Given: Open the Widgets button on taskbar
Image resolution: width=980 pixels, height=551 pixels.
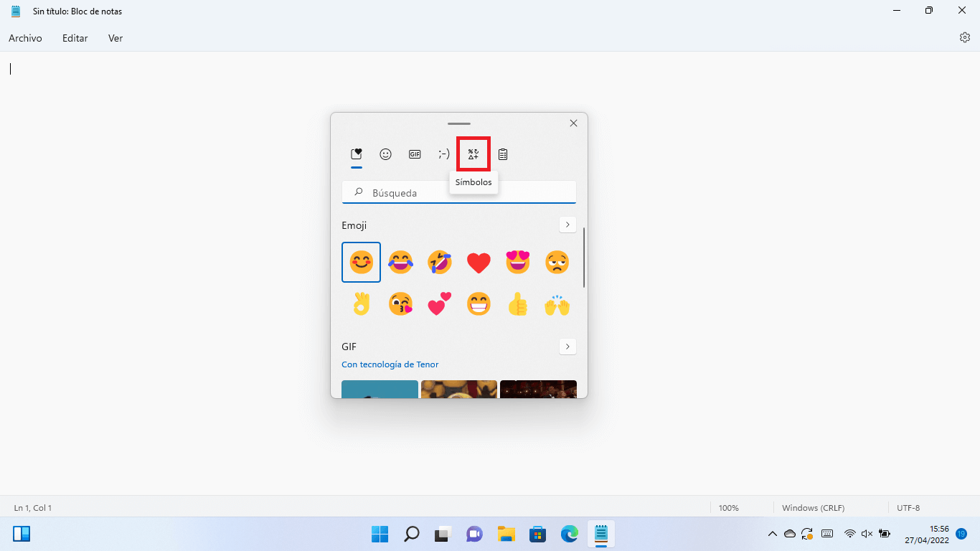Looking at the screenshot, I should (22, 534).
